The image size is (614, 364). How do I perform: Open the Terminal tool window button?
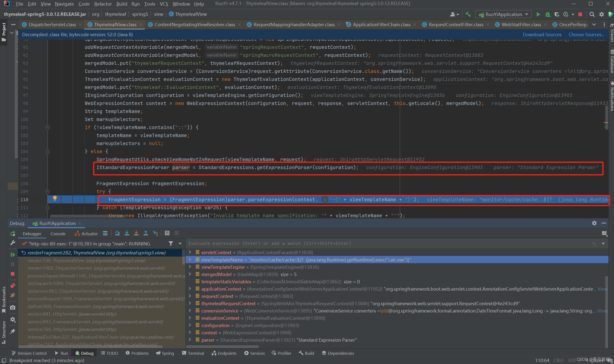pyautogui.click(x=193, y=353)
